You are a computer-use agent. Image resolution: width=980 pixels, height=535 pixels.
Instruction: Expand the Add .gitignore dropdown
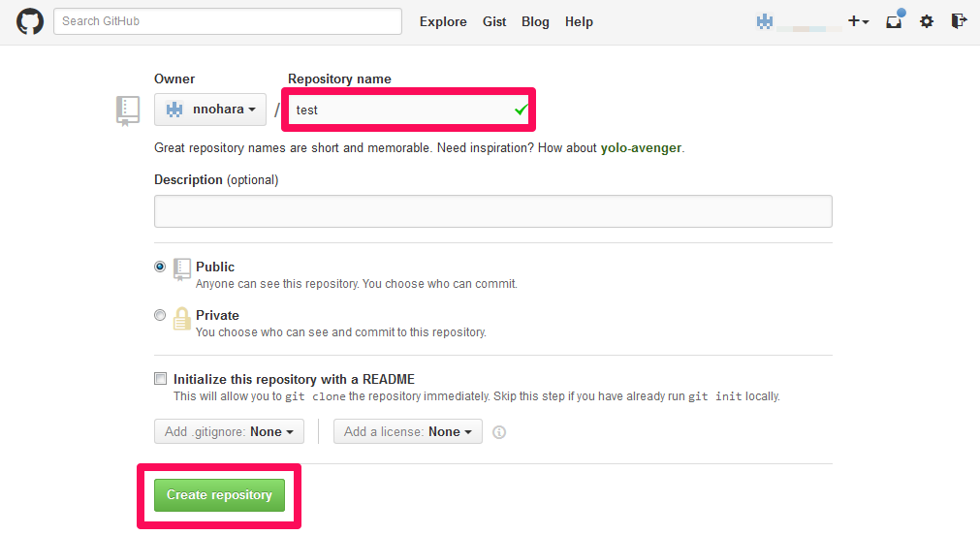coord(229,431)
